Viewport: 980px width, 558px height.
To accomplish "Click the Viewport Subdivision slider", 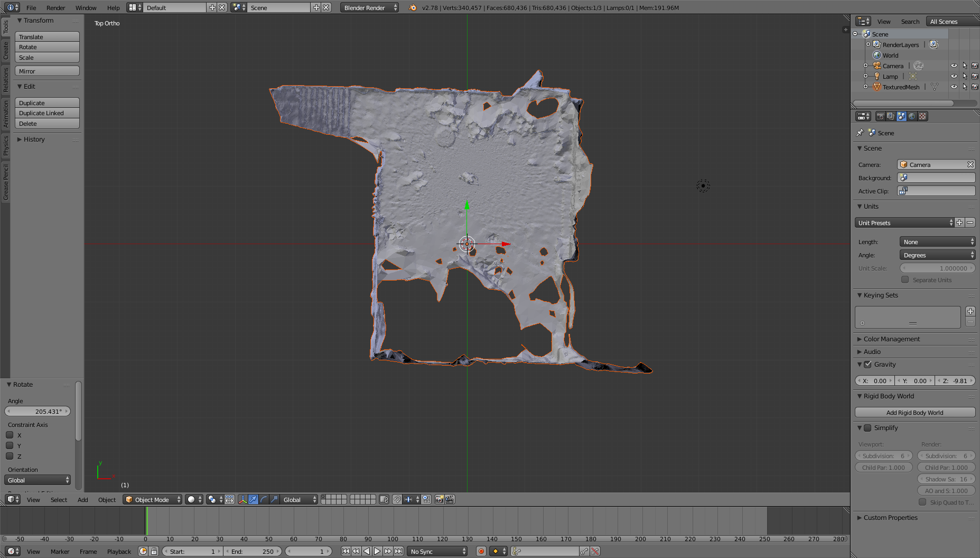I will coord(883,455).
